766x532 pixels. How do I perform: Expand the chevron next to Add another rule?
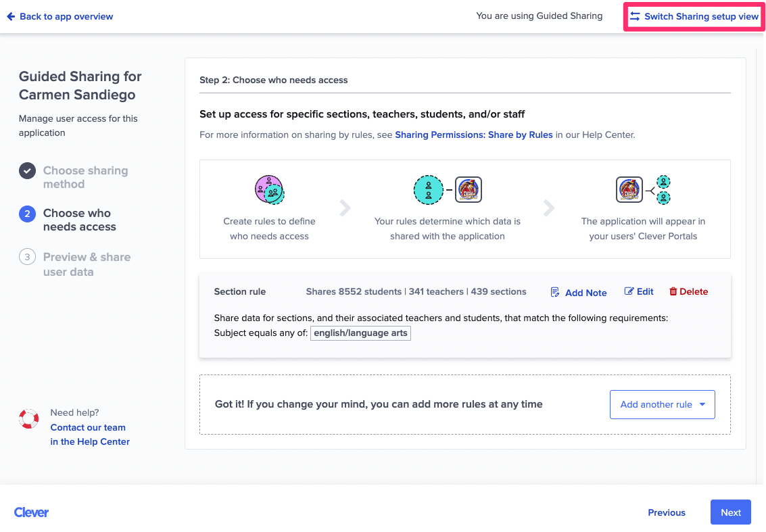[703, 404]
